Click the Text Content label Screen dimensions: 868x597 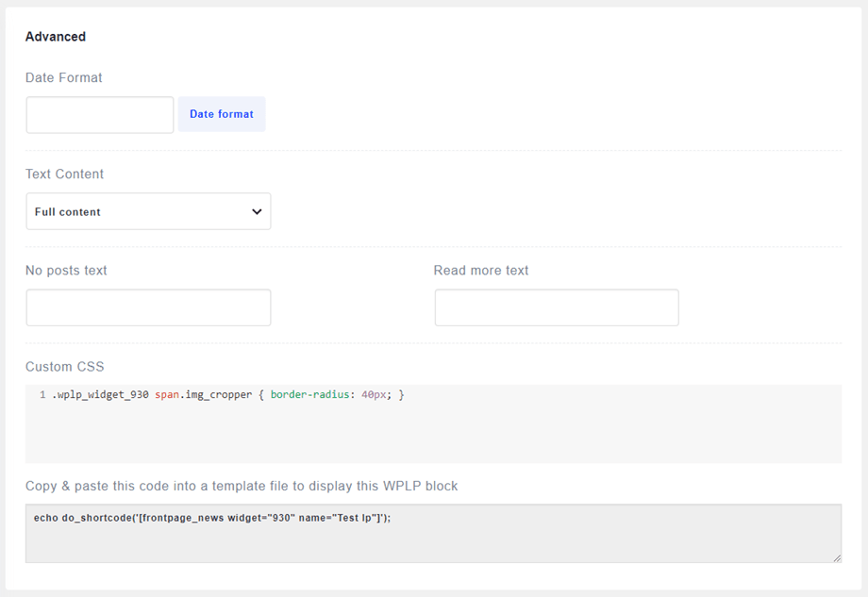(65, 174)
